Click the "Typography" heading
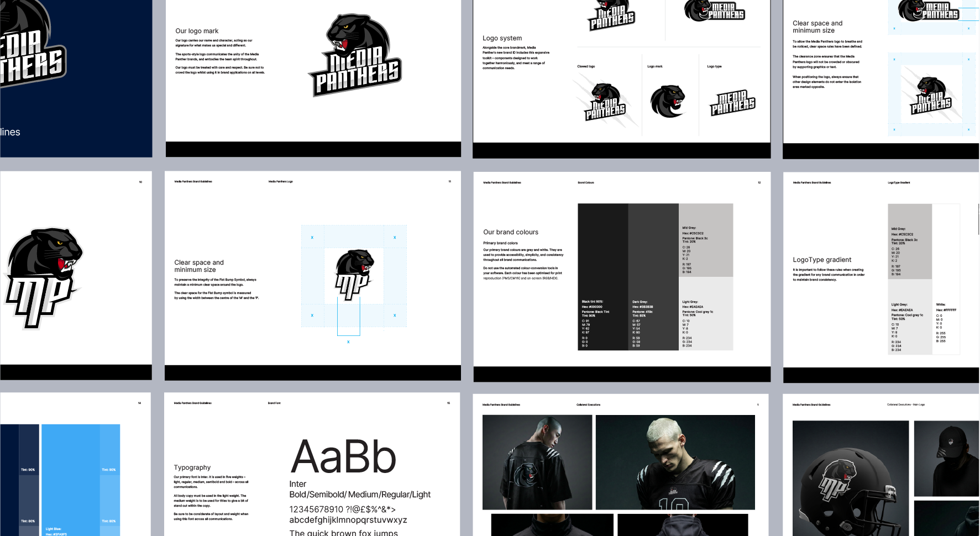The width and height of the screenshot is (980, 536). click(192, 467)
